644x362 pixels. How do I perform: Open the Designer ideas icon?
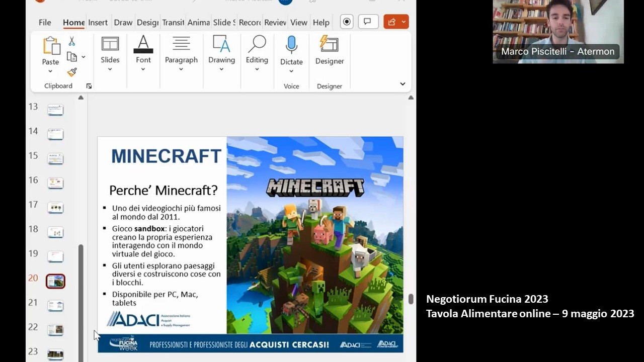(330, 44)
